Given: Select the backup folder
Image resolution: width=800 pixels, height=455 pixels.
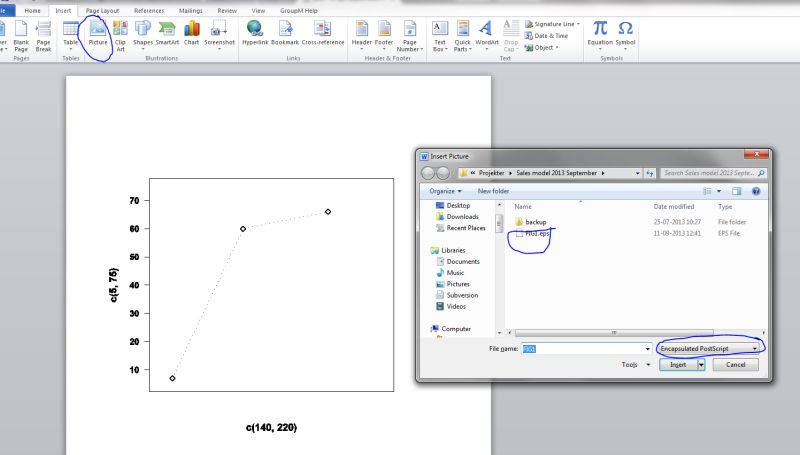Looking at the screenshot, I should (x=535, y=222).
